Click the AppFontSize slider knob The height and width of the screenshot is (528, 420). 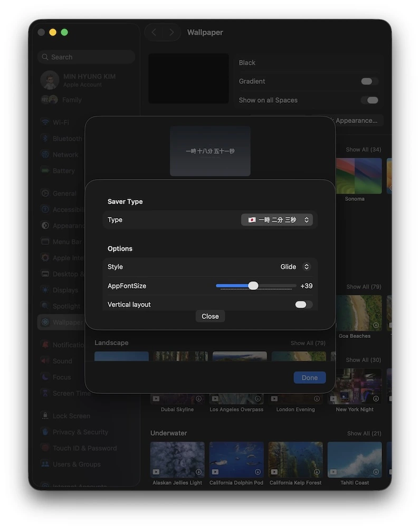253,286
